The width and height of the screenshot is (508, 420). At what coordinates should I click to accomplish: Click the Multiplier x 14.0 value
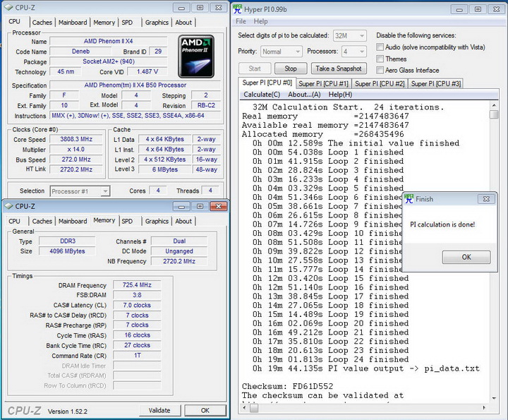click(x=76, y=150)
